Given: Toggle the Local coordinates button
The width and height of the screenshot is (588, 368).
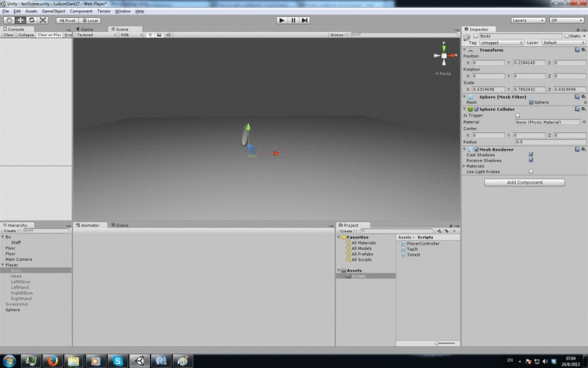Looking at the screenshot, I should pyautogui.click(x=90, y=21).
